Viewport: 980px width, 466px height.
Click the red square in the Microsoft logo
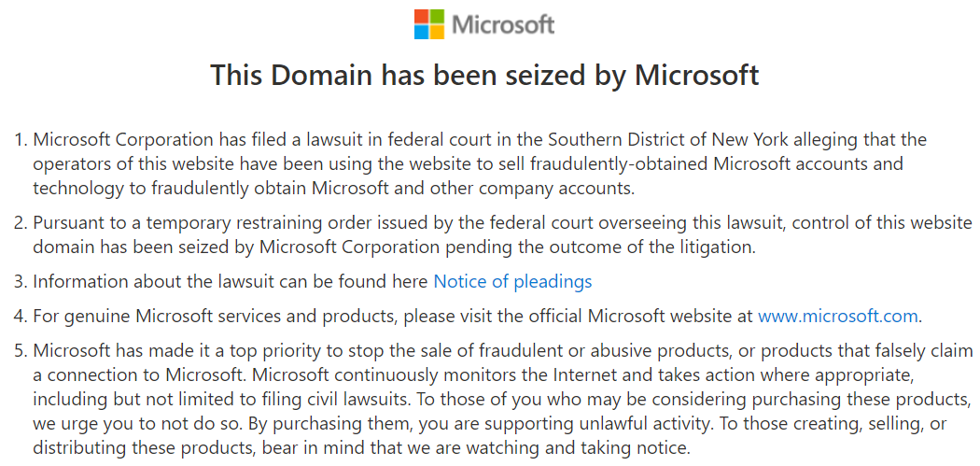tap(421, 16)
